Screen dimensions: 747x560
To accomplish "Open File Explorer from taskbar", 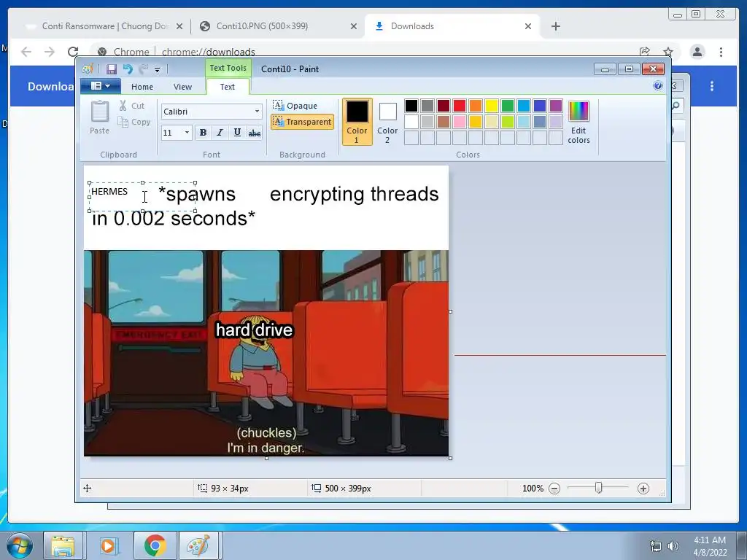I will click(63, 545).
